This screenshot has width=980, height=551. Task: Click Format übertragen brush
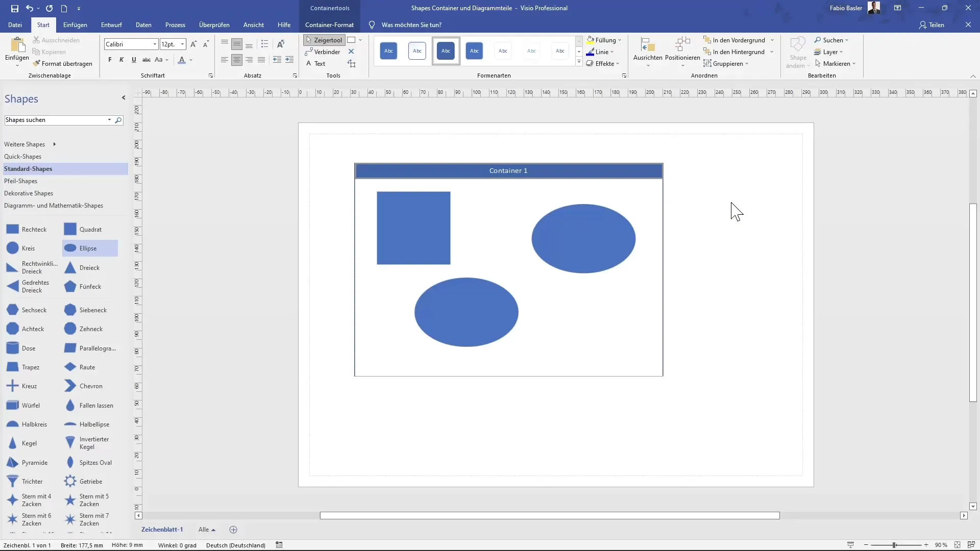tap(62, 64)
